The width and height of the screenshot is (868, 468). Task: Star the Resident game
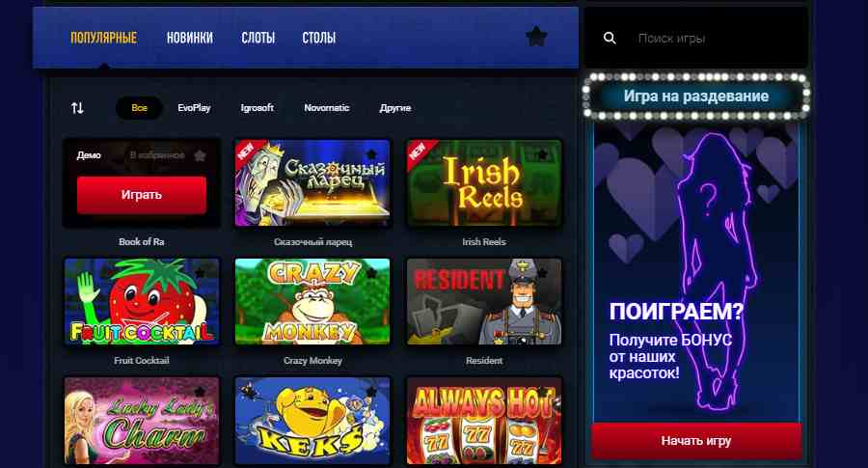point(543,272)
